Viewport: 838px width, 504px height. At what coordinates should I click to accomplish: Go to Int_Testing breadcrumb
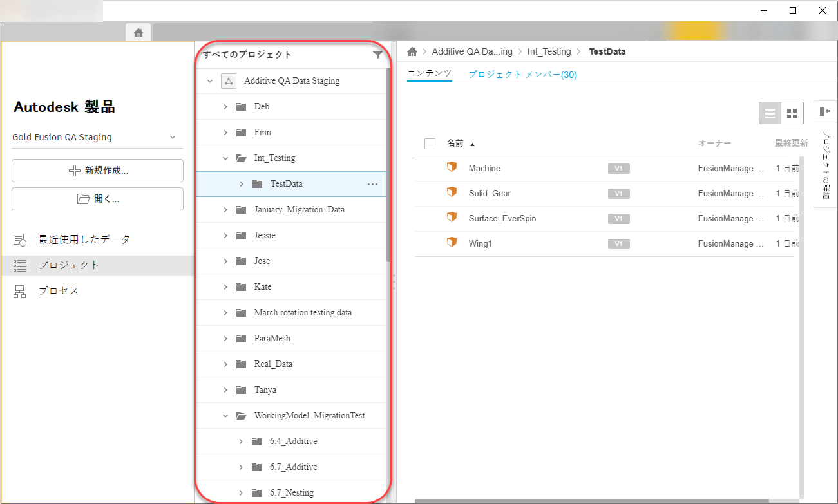549,51
